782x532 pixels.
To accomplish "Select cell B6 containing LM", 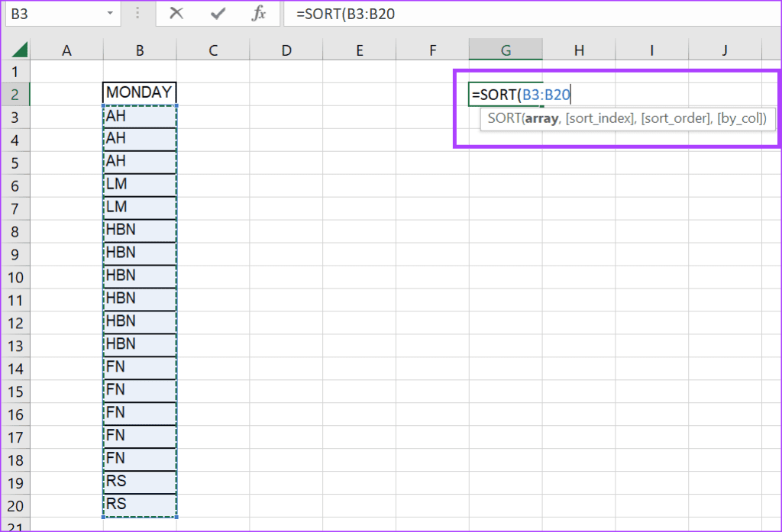I will point(140,185).
